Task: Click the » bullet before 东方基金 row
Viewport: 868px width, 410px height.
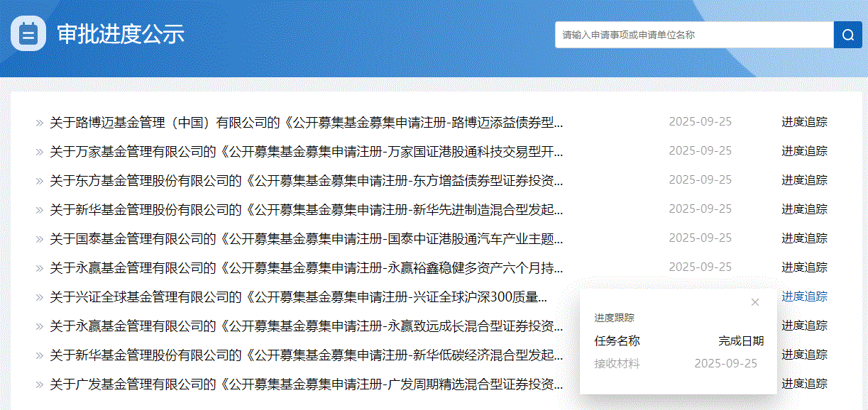Action: pyautogui.click(x=39, y=181)
